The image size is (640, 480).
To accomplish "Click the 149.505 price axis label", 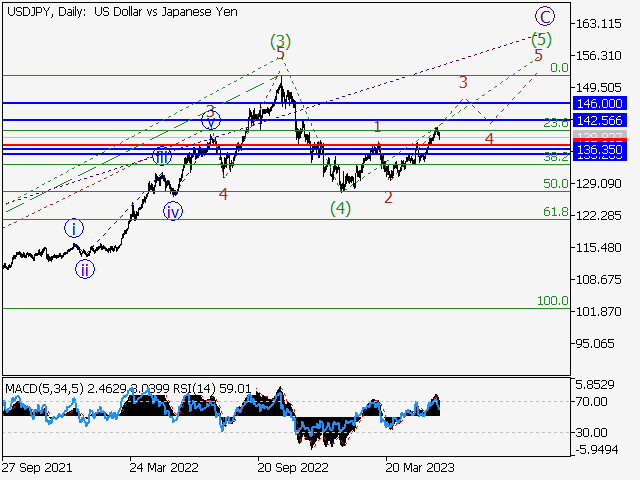I will [598, 87].
